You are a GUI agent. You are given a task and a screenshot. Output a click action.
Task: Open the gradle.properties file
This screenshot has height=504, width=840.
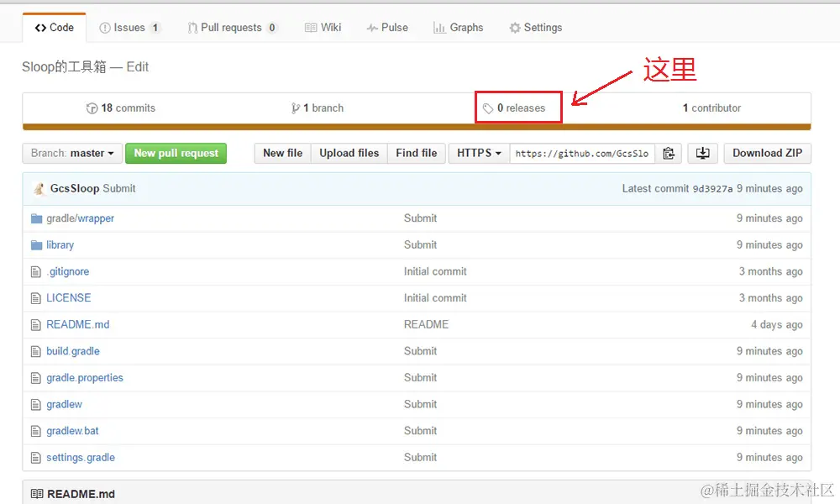85,378
